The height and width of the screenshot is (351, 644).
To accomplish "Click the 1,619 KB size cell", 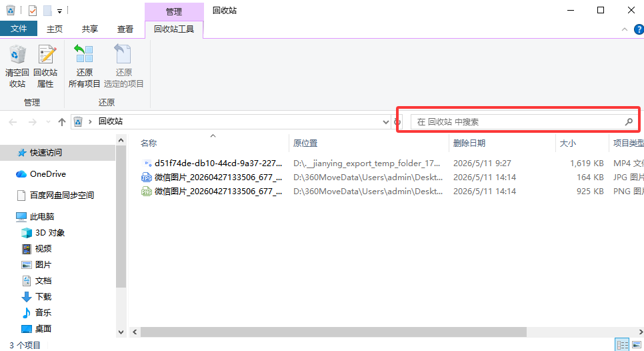I will tap(587, 163).
